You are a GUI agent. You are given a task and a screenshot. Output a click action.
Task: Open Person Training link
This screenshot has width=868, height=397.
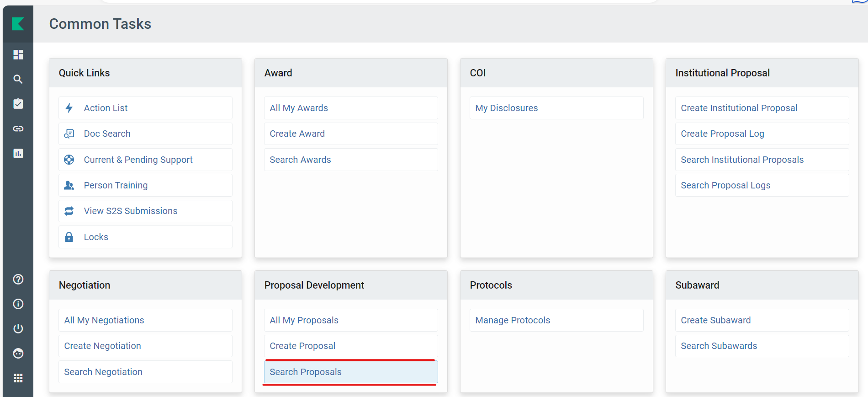pyautogui.click(x=145, y=185)
